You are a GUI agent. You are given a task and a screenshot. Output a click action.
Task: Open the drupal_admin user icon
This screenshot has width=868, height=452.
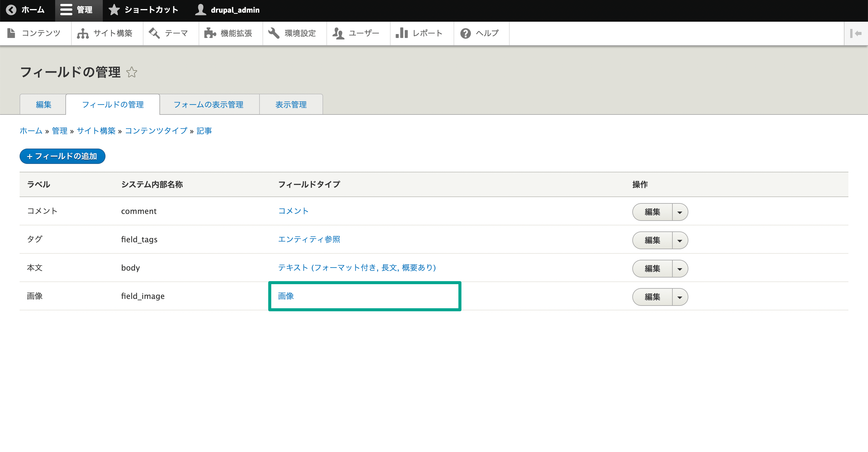(200, 10)
